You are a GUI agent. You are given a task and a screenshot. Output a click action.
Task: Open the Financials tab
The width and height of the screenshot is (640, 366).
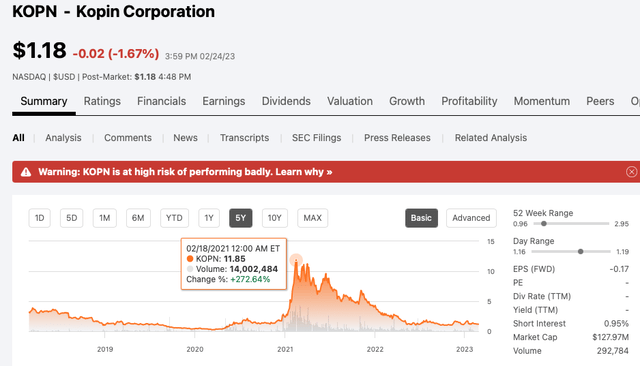click(162, 101)
